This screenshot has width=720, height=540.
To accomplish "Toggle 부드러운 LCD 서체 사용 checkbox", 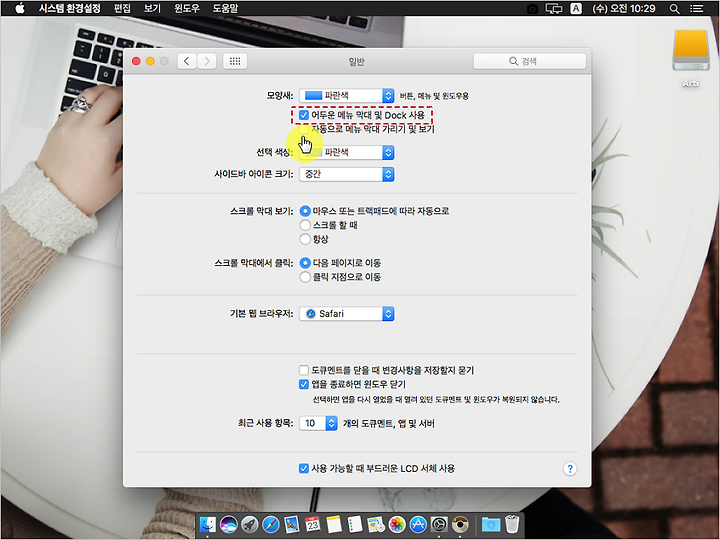I will pyautogui.click(x=304, y=468).
